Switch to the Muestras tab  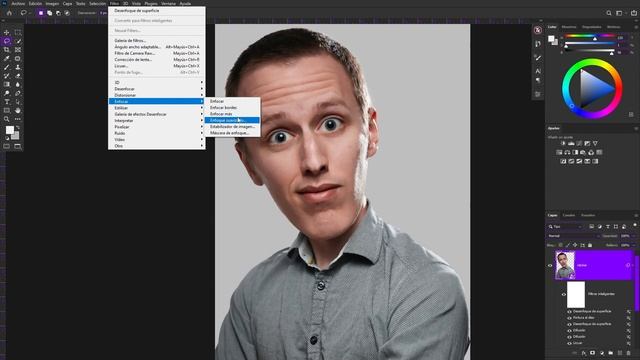coord(569,27)
